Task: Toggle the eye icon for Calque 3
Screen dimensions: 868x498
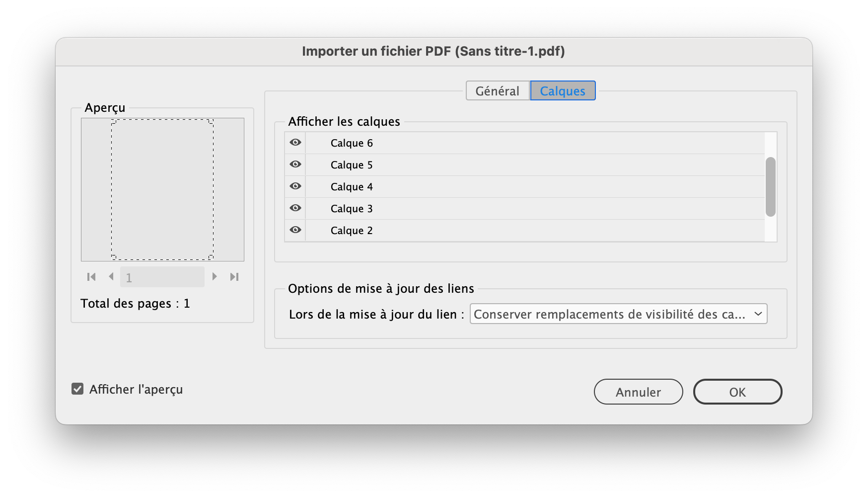Action: coord(295,208)
